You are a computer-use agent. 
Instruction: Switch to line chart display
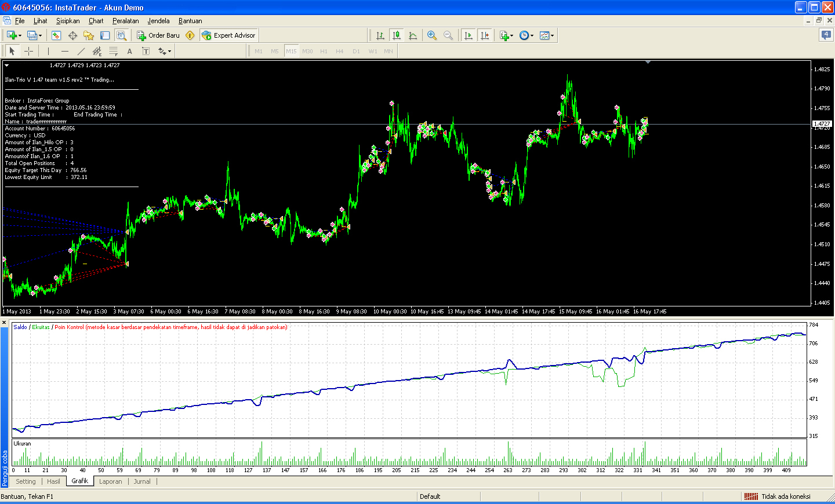coord(413,35)
